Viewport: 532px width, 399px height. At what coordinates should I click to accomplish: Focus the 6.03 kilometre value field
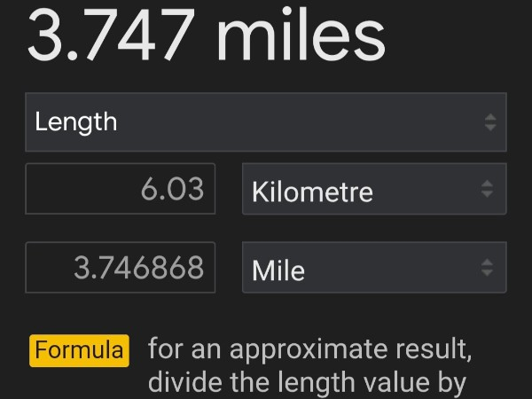(121, 189)
